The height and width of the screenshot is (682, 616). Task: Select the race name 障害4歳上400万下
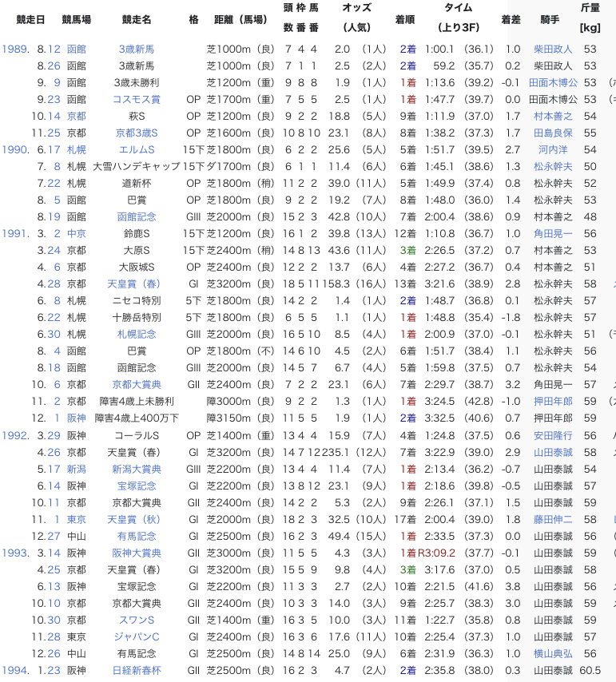[x=137, y=418]
